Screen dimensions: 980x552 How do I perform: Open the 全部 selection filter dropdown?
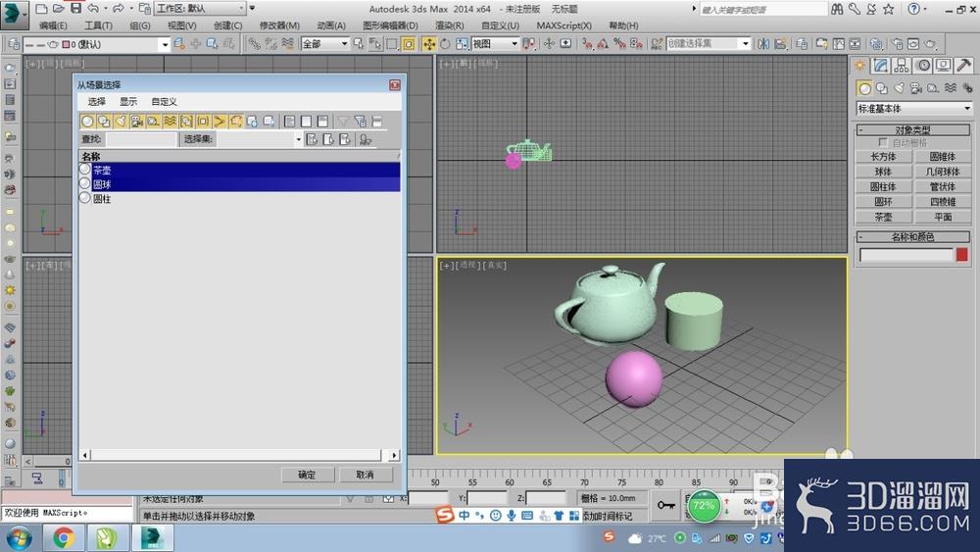(x=325, y=44)
